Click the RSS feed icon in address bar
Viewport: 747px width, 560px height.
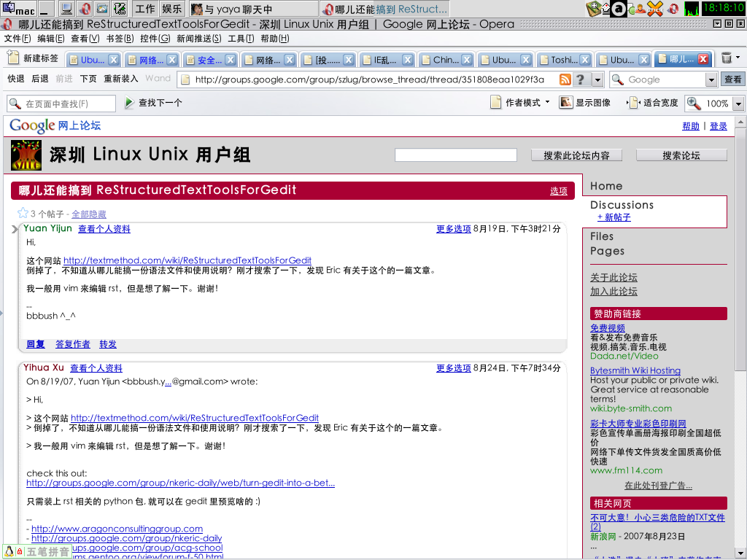tap(565, 79)
